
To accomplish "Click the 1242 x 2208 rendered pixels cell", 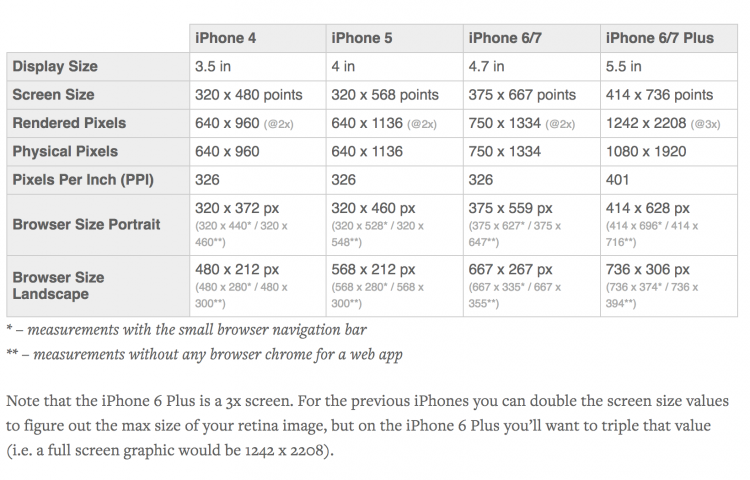I will coord(669,123).
